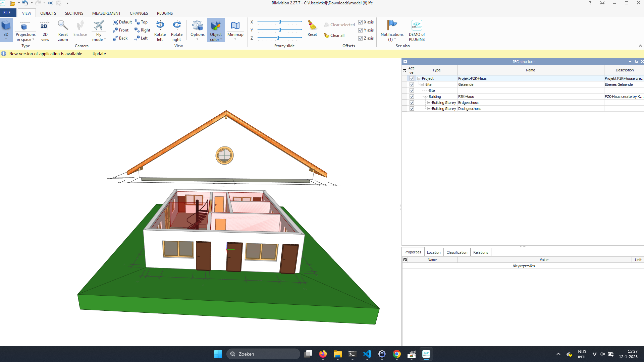Image resolution: width=644 pixels, height=362 pixels.
Task: Select the Top camera view
Action: [141, 22]
